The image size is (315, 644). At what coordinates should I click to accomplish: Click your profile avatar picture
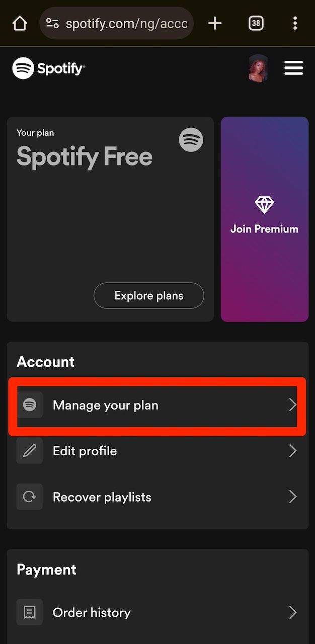click(258, 67)
